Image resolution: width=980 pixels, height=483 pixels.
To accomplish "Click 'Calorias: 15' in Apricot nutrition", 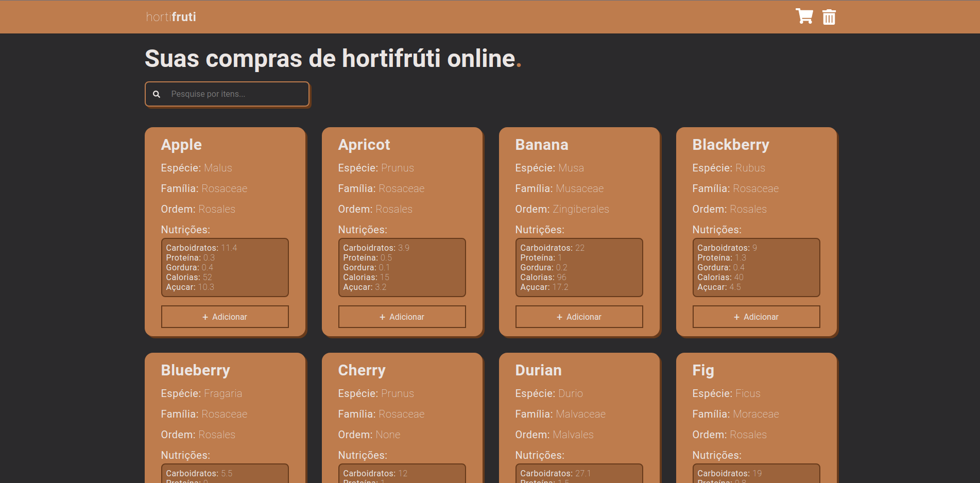I will [366, 277].
